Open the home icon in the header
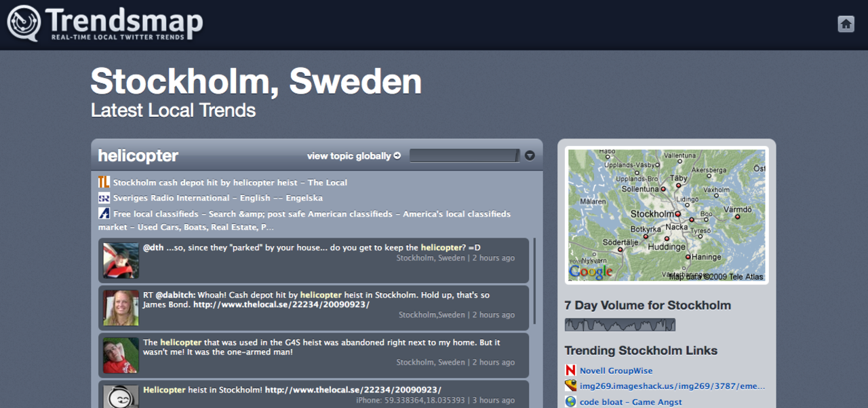The image size is (868, 408). [x=846, y=24]
